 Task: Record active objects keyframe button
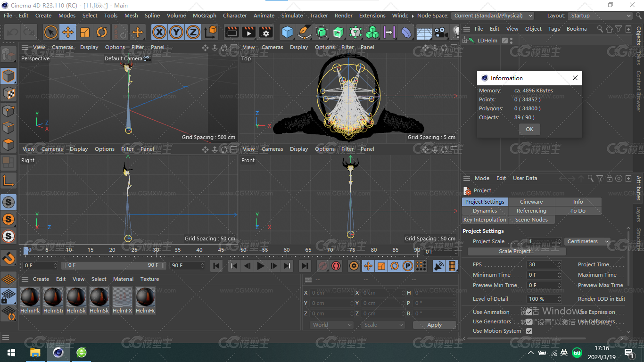(x=323, y=266)
